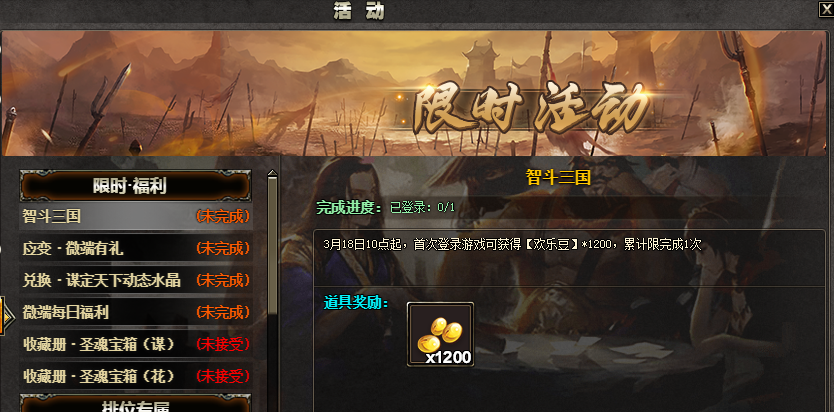Viewport: 834px width, 412px height.
Task: Close the 活动 window with the X
Action: 825,9
